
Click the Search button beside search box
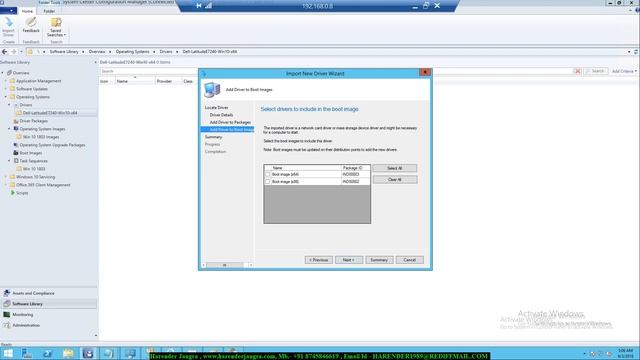tap(596, 71)
